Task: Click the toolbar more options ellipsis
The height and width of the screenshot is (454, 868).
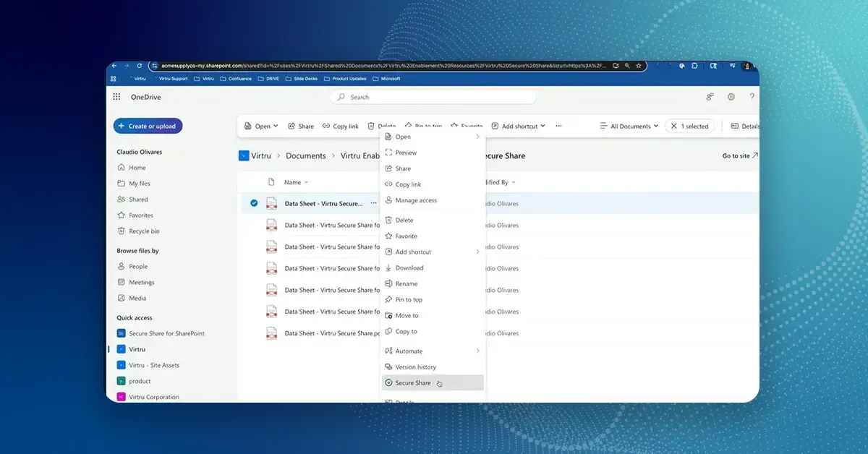Action: [x=558, y=126]
